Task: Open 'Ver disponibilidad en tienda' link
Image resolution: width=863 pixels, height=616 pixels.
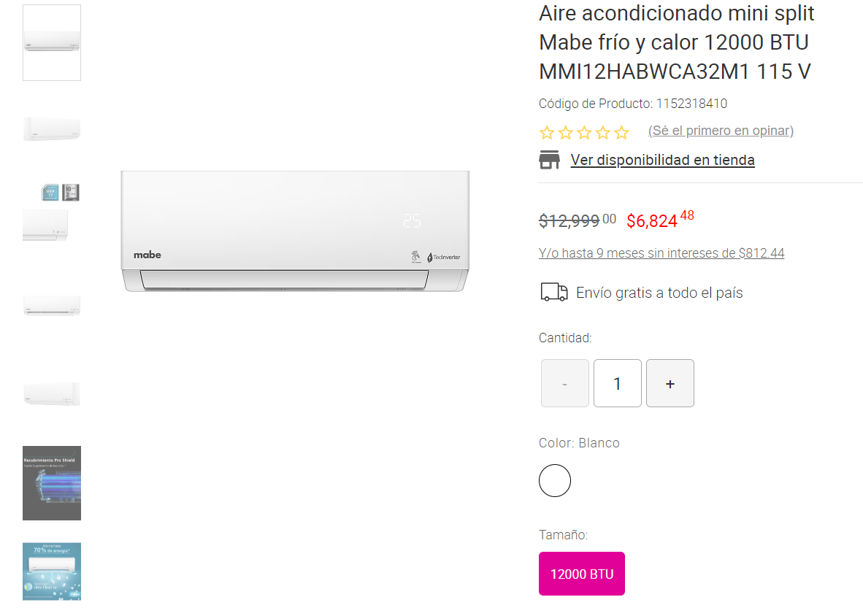Action: pos(662,160)
